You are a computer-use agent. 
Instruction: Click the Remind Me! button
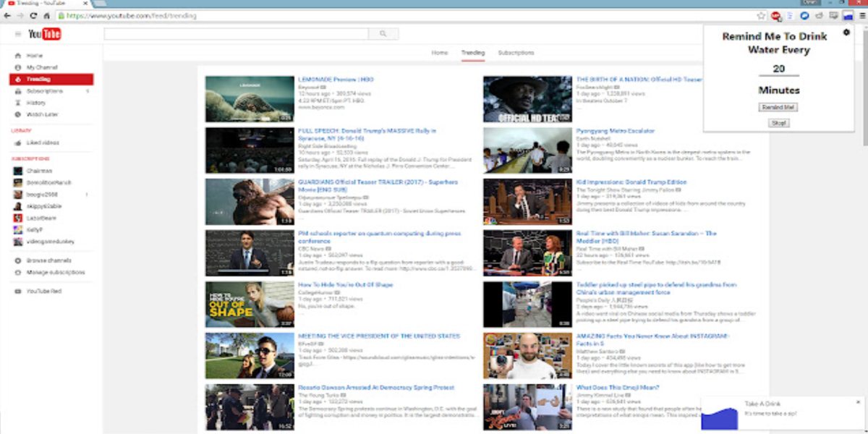pos(778,107)
